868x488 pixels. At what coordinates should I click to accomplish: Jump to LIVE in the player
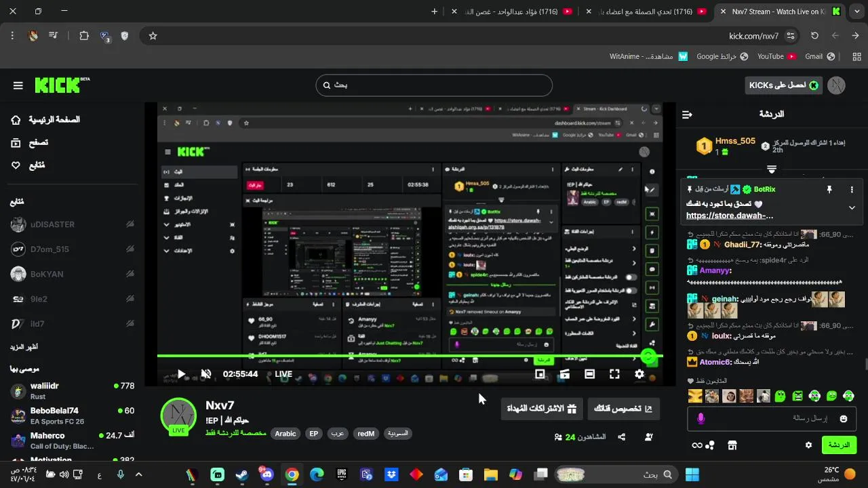pos(283,374)
